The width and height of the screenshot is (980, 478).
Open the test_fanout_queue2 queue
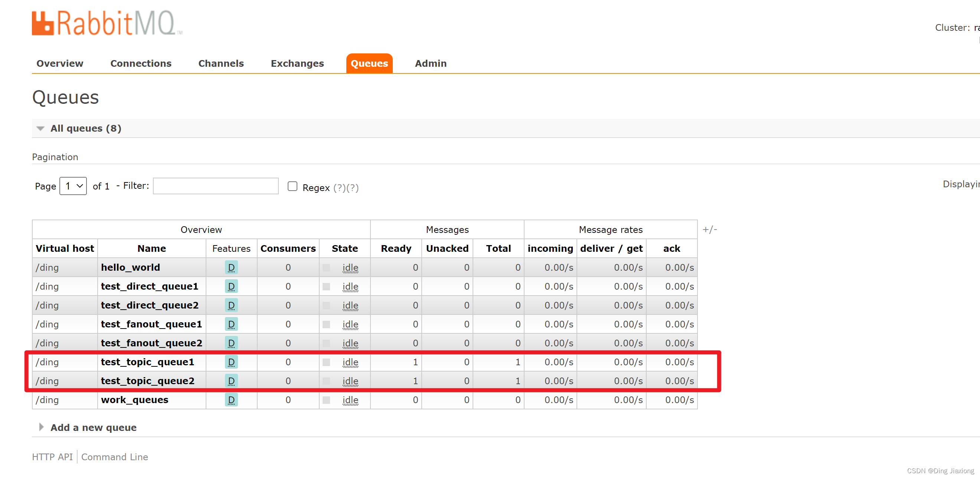click(151, 343)
